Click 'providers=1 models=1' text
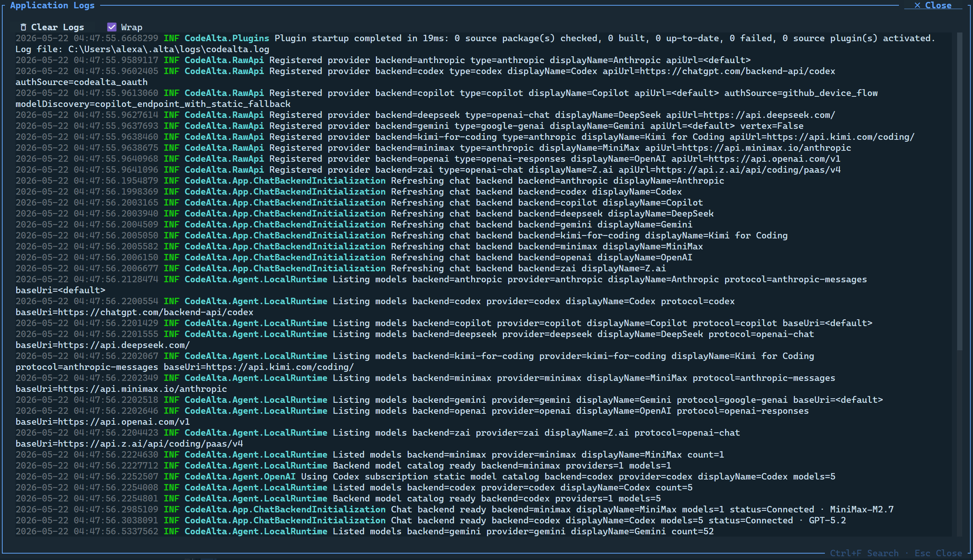 click(x=619, y=466)
